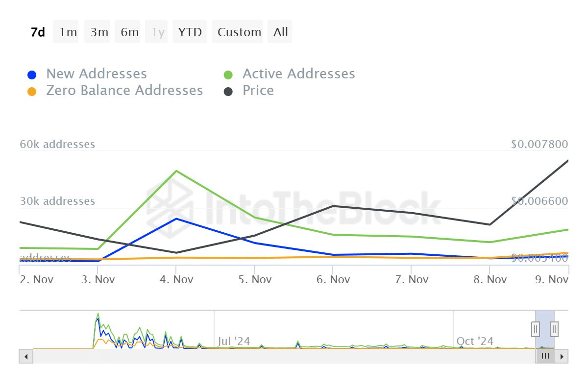
Task: Toggle the Price dark gray legend dot
Action: [x=228, y=92]
